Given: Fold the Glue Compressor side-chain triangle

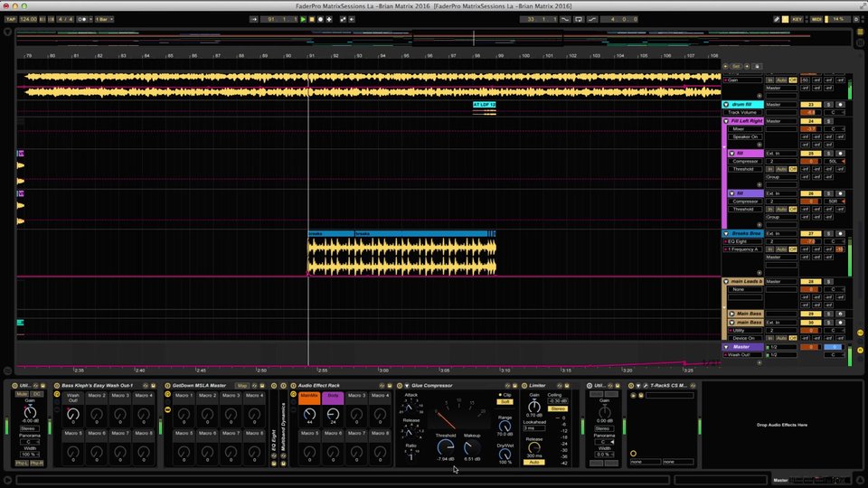Looking at the screenshot, I should point(406,386).
